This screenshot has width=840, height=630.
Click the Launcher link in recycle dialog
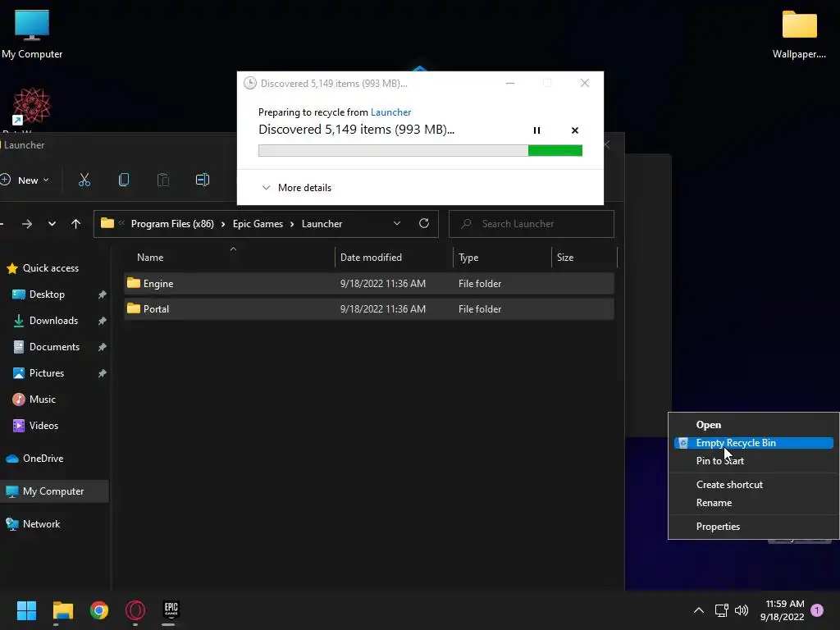click(390, 112)
